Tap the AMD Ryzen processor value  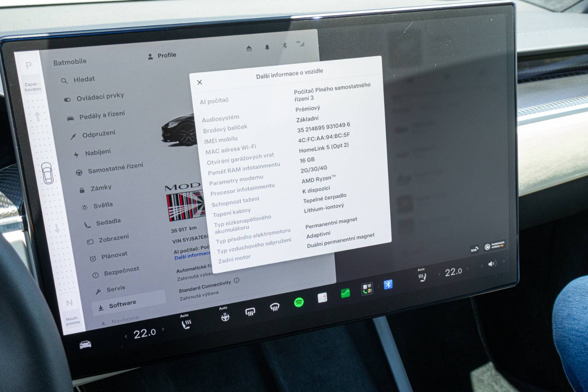318,179
